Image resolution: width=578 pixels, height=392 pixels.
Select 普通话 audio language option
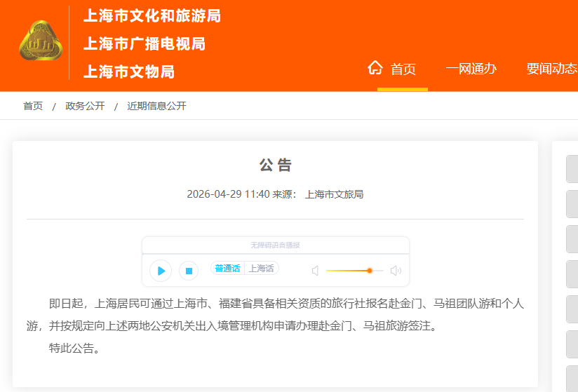coord(227,269)
